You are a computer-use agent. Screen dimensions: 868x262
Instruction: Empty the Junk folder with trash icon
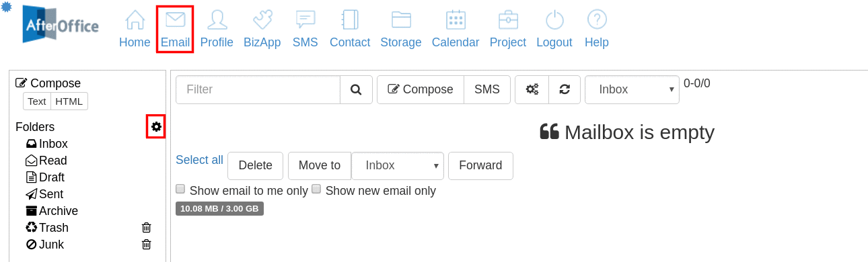coord(147,245)
